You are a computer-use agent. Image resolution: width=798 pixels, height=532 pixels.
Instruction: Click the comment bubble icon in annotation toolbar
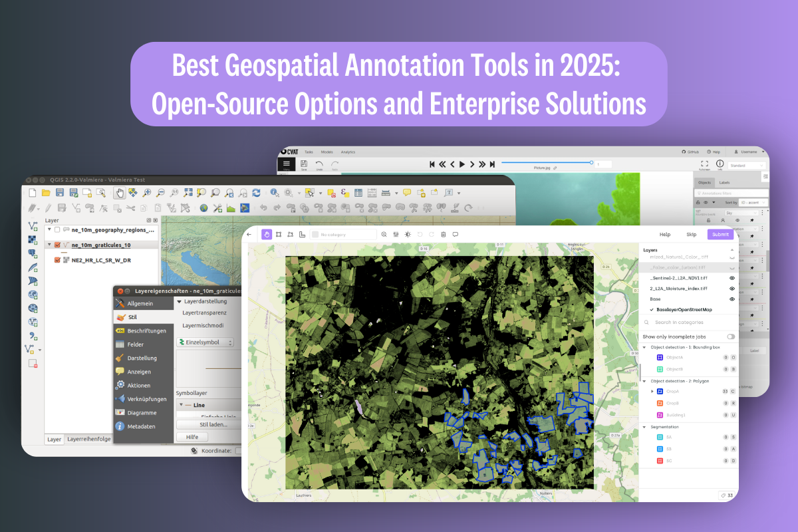(x=455, y=234)
